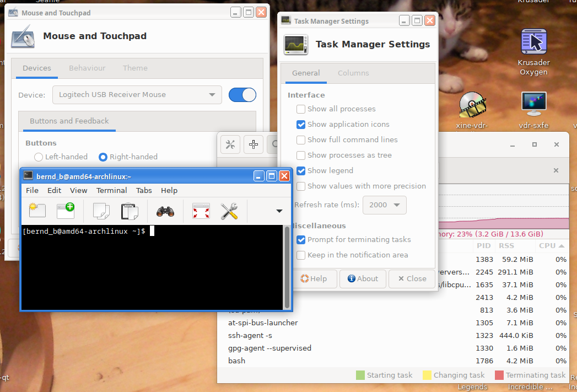The height and width of the screenshot is (392, 577).
Task: Select the General tab in Task Manager Settings
Action: [x=306, y=73]
